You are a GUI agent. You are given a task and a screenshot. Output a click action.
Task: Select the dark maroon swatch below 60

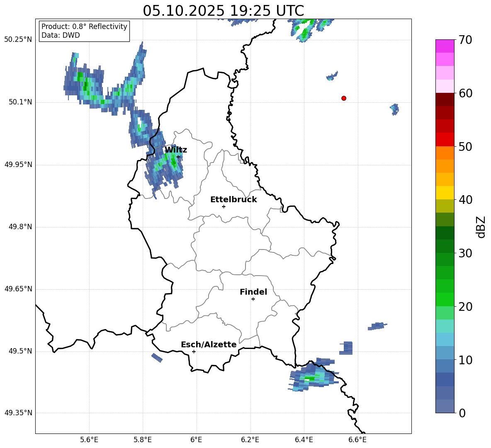tap(445, 99)
